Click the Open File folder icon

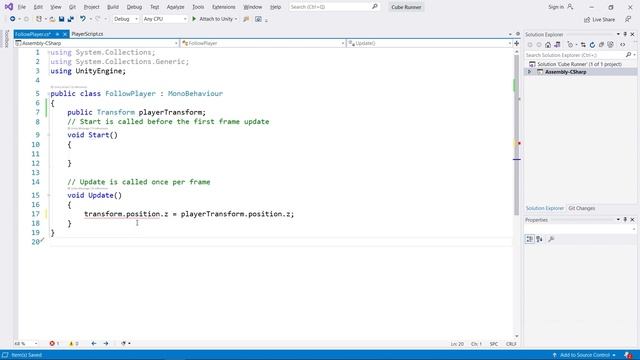coord(52,19)
